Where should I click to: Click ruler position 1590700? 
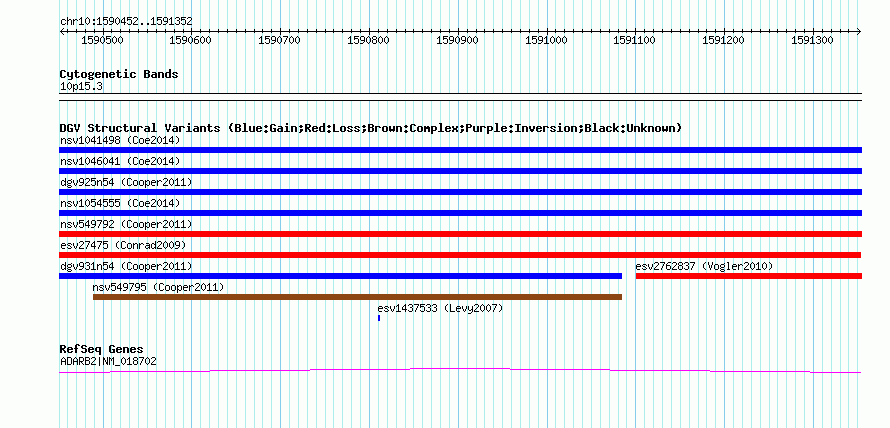tap(280, 40)
